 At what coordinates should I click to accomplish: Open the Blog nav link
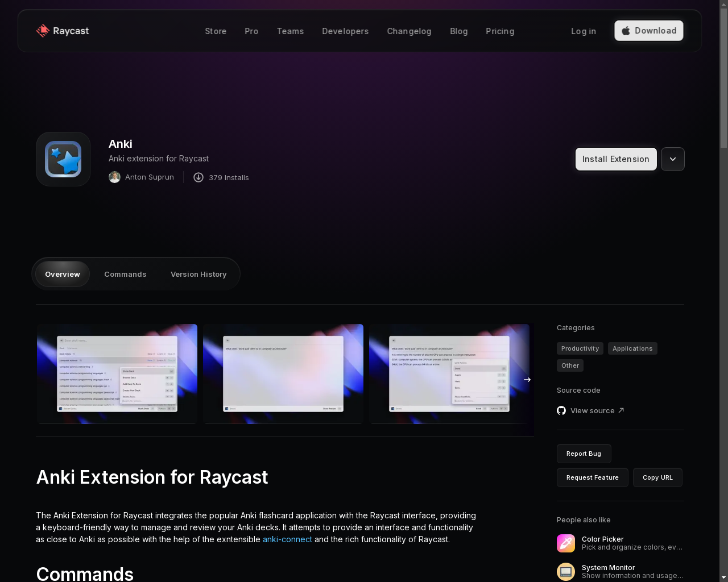click(x=458, y=31)
